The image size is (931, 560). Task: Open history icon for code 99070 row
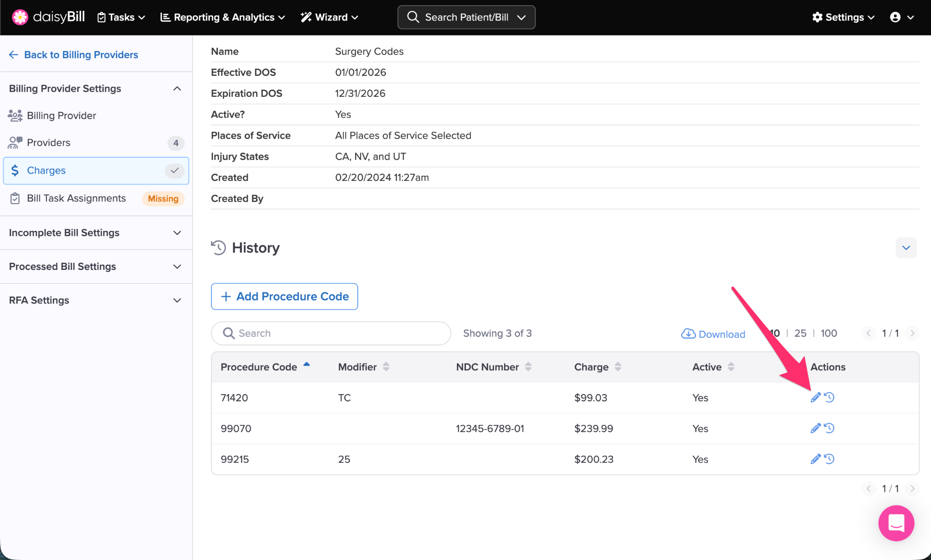click(x=830, y=428)
